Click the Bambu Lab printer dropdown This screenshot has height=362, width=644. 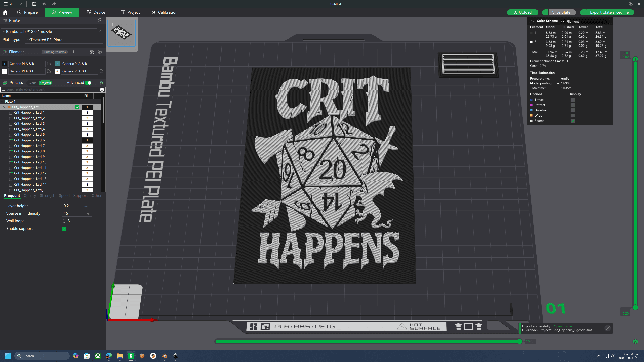coord(49,31)
